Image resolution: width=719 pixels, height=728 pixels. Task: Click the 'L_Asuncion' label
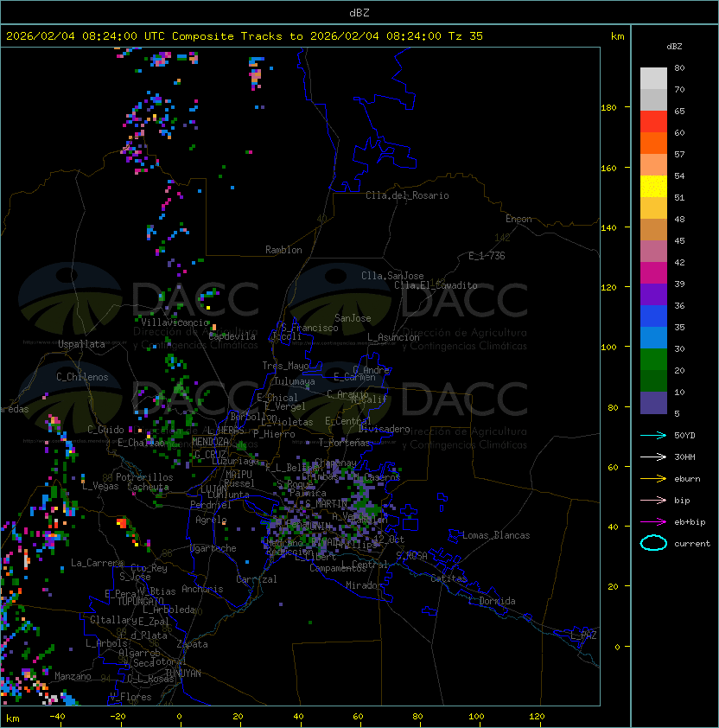click(x=393, y=337)
